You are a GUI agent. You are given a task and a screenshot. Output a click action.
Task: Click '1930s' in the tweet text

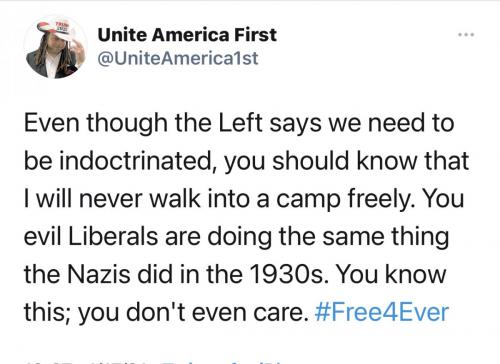click(286, 274)
